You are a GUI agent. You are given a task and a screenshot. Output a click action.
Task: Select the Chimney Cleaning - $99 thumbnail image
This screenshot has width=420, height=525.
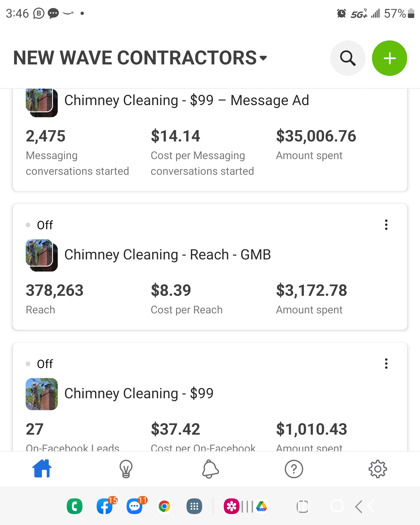tap(42, 394)
